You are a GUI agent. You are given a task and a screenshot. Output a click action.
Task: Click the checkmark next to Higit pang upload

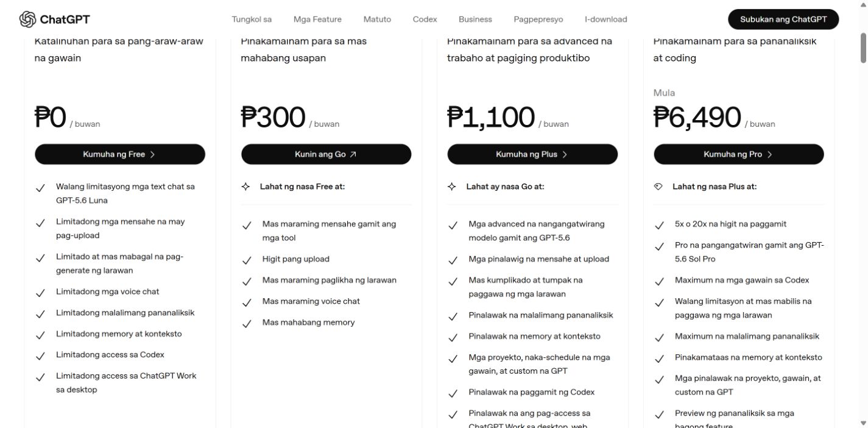point(247,260)
